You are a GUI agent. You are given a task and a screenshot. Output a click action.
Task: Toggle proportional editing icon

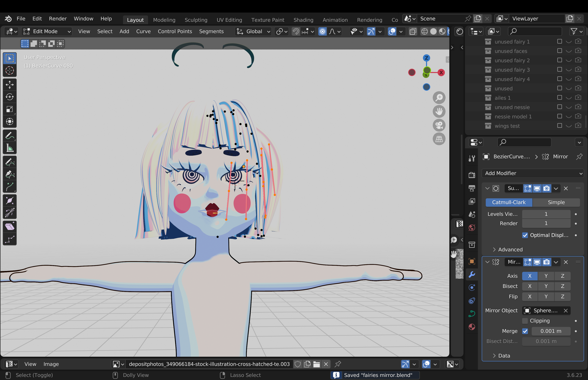(322, 31)
